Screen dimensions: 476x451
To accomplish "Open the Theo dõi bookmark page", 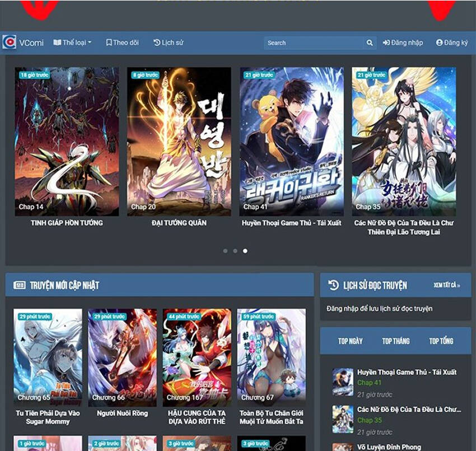I will [122, 43].
